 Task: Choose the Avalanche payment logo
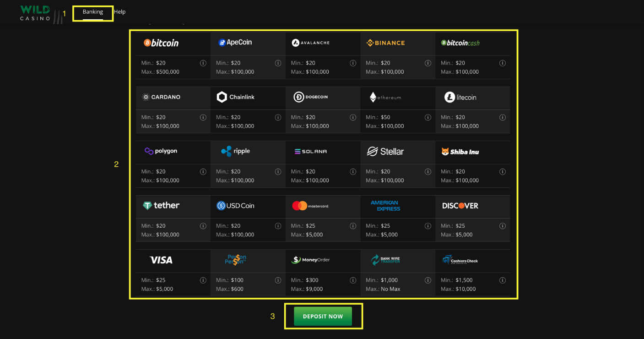point(310,43)
